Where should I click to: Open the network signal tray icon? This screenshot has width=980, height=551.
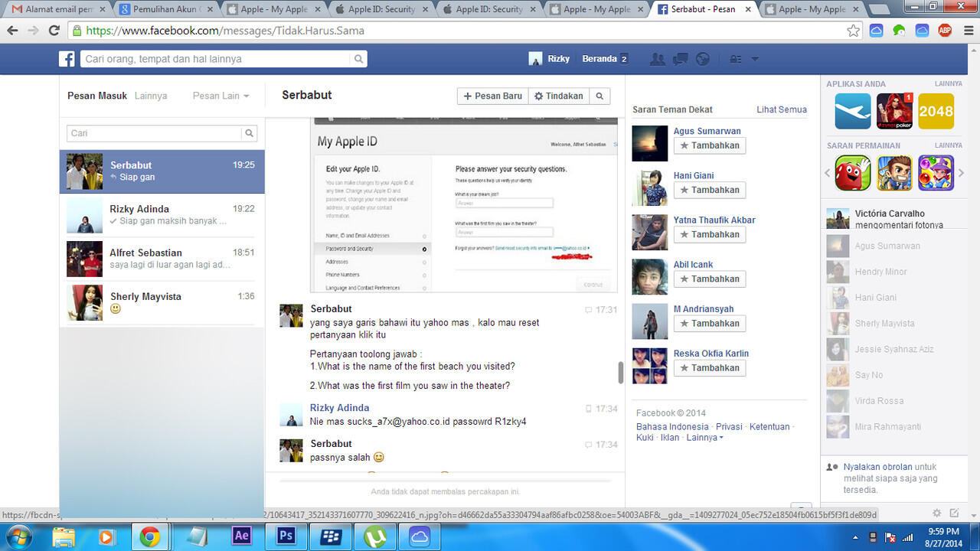click(x=908, y=536)
